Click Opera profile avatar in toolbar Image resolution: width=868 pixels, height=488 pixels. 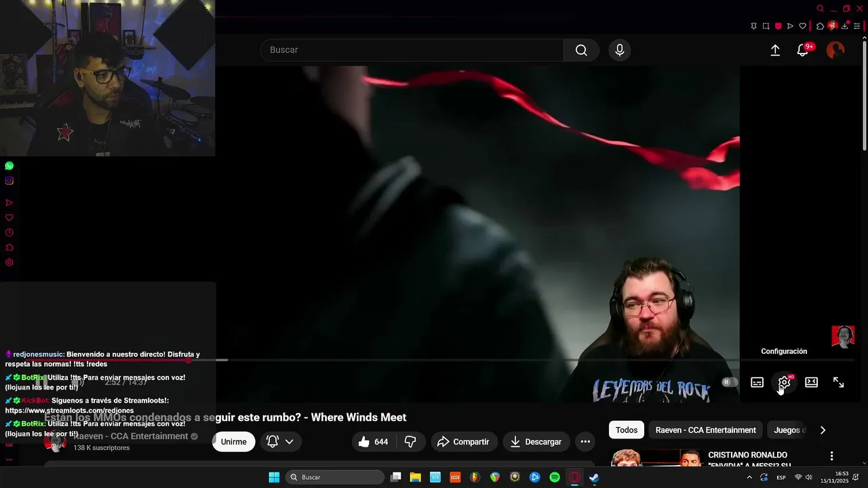pyautogui.click(x=832, y=26)
